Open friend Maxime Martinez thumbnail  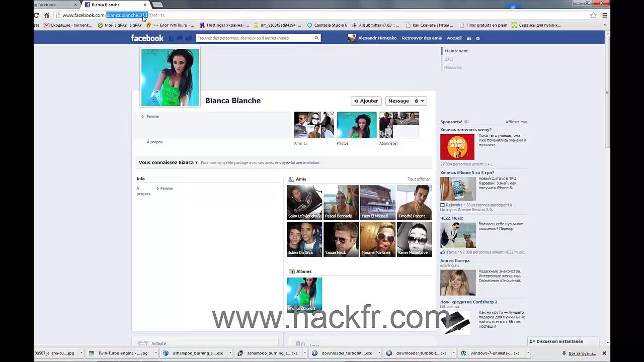pyautogui.click(x=378, y=239)
